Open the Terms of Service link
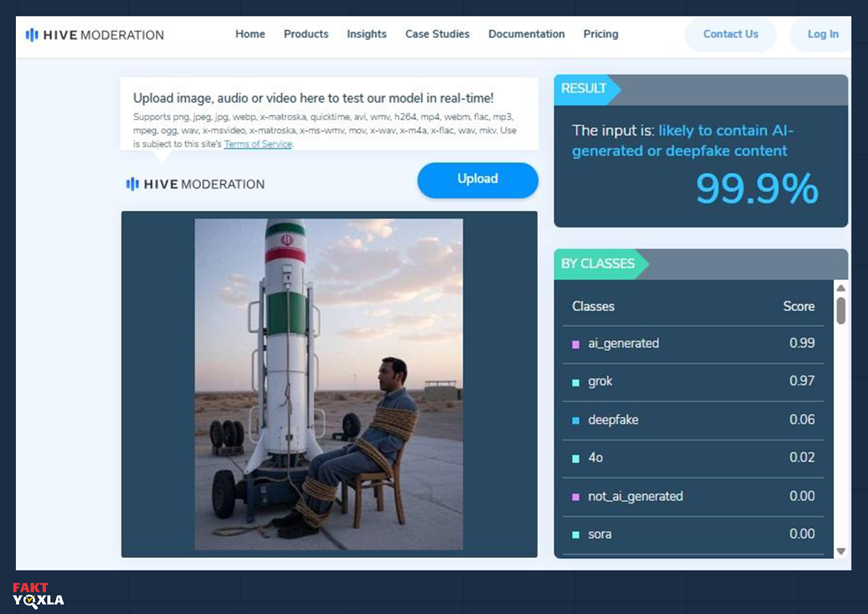 click(x=258, y=144)
